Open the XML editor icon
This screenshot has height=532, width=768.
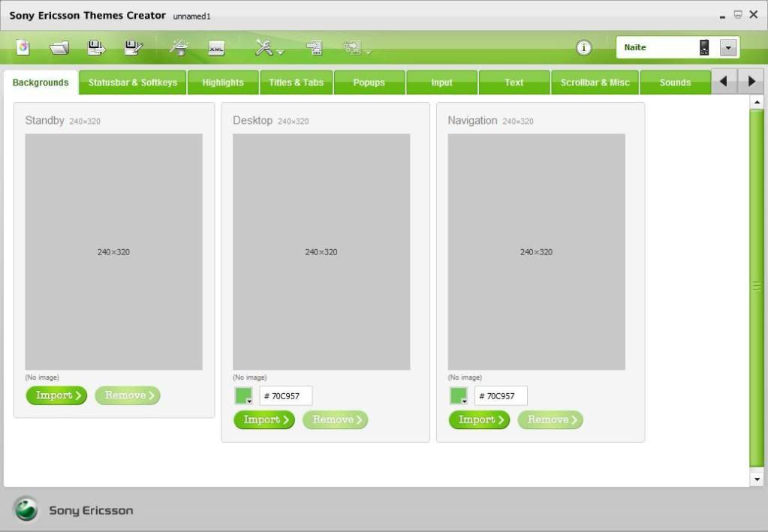coord(216,48)
